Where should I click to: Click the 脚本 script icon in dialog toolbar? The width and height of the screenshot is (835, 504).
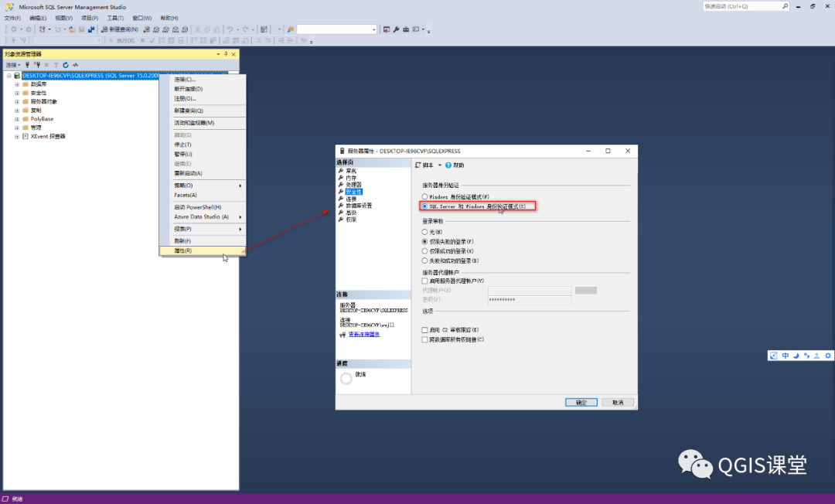click(418, 165)
